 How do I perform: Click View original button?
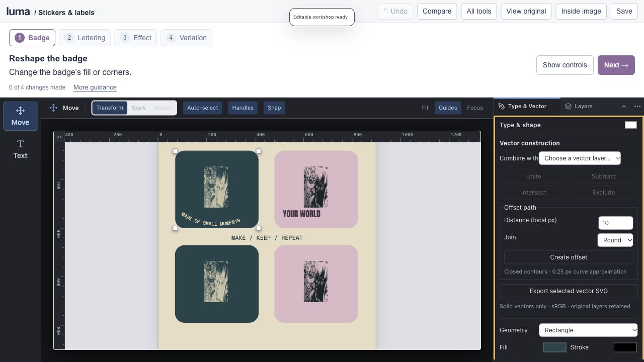point(526,11)
